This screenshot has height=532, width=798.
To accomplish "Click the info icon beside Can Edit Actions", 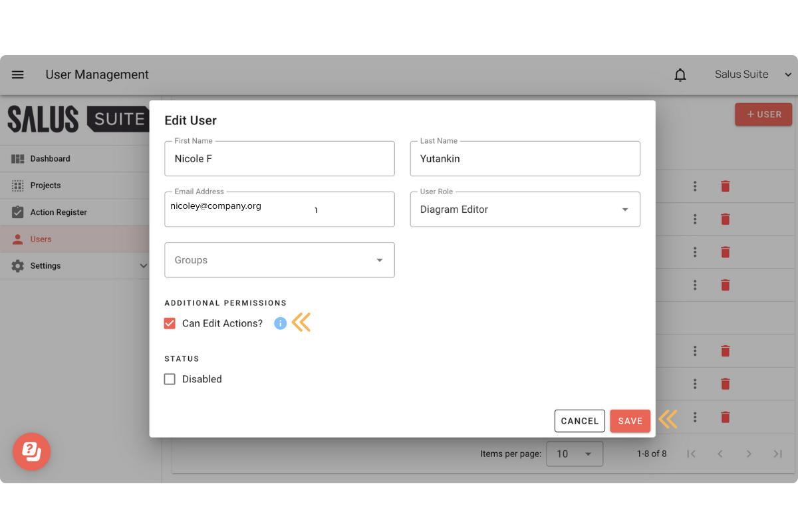I will pyautogui.click(x=279, y=323).
